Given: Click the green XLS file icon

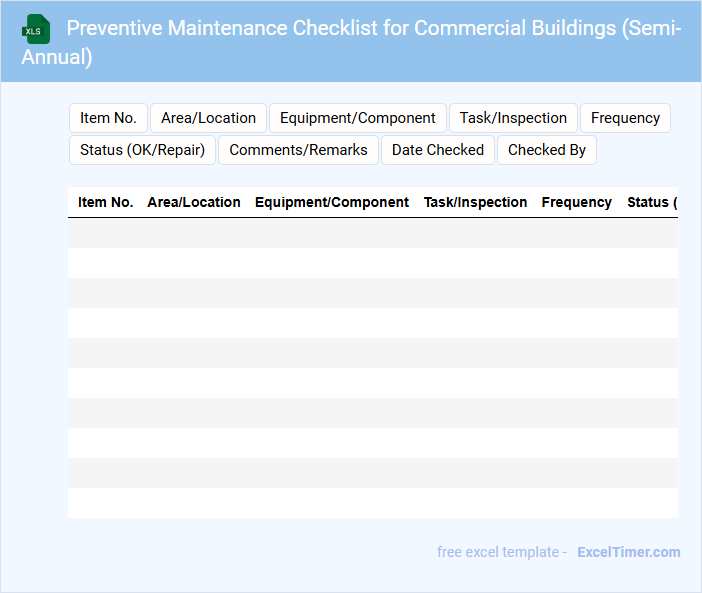Looking at the screenshot, I should [36, 29].
